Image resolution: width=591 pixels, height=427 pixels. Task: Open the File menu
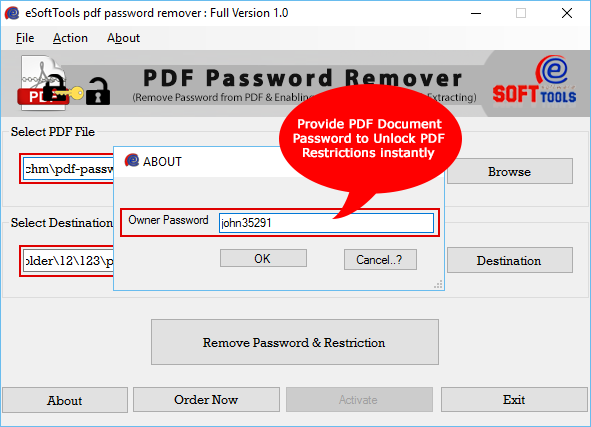[x=25, y=38]
